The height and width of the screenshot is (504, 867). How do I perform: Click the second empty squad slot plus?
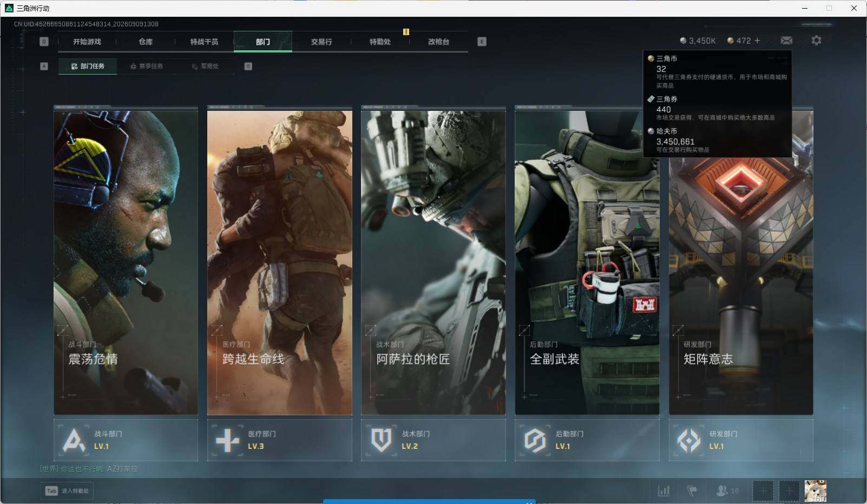pyautogui.click(x=789, y=490)
